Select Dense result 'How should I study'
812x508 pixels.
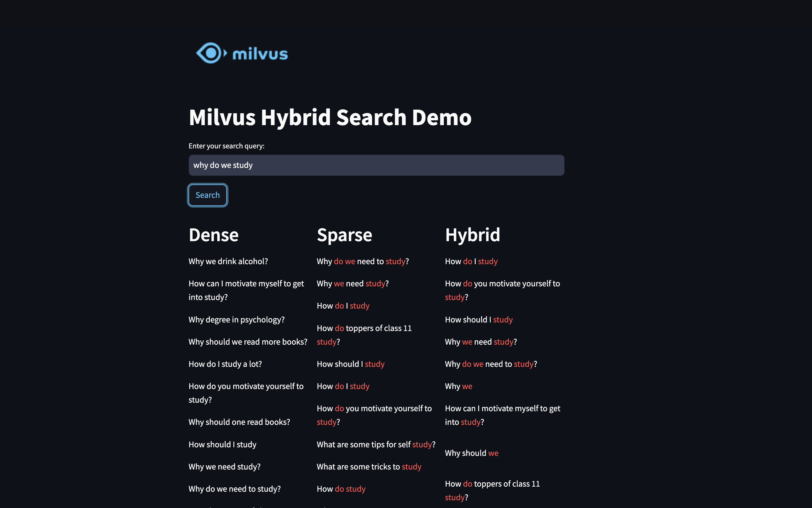222,444
